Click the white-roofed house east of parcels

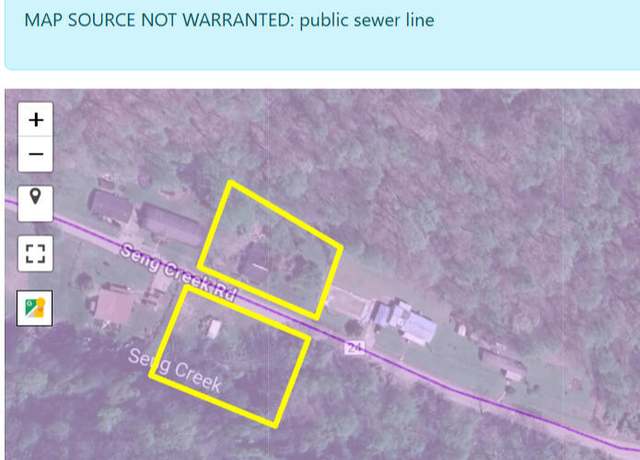click(404, 321)
